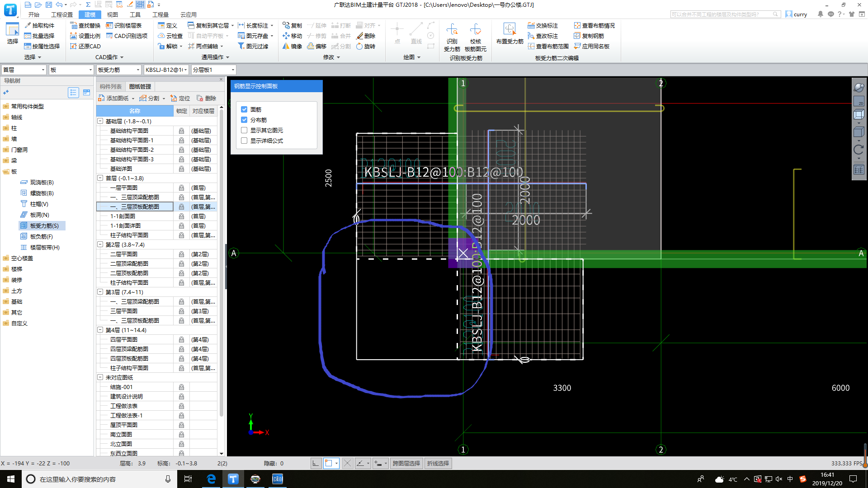Toggle lock for 一层平面图 row
The width and height of the screenshot is (868, 488).
[x=181, y=188]
